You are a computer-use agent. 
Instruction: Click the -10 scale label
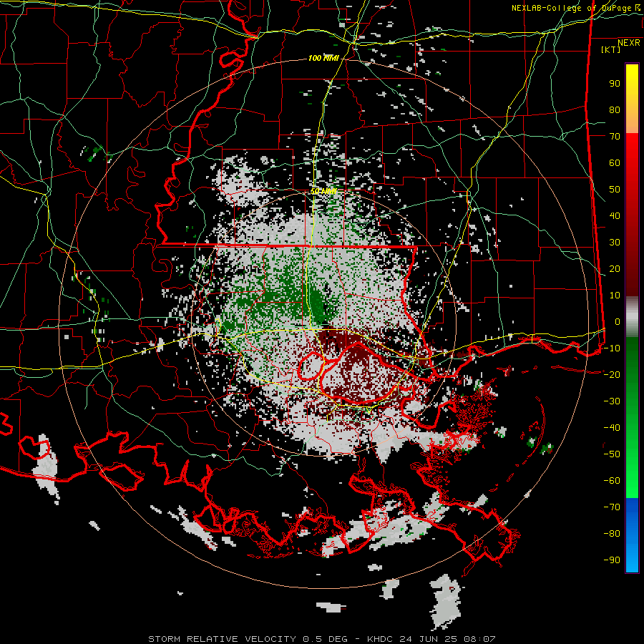pos(612,348)
